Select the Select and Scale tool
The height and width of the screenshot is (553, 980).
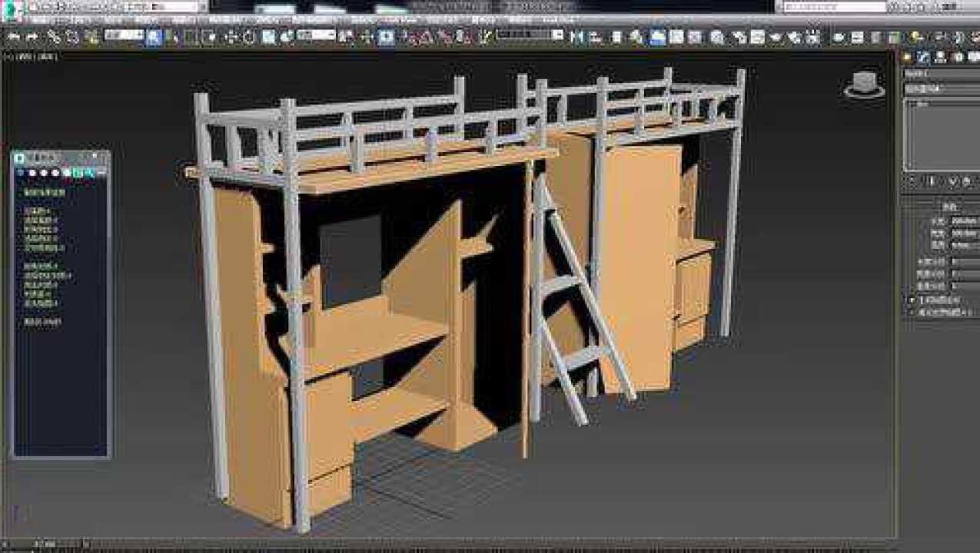coord(268,36)
